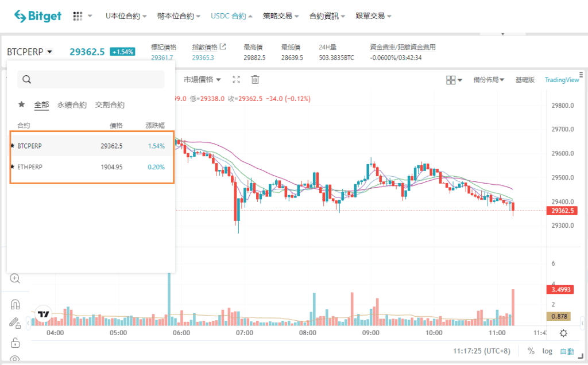Open the chart layout grid dropdown
The width and height of the screenshot is (588, 365).
[454, 80]
